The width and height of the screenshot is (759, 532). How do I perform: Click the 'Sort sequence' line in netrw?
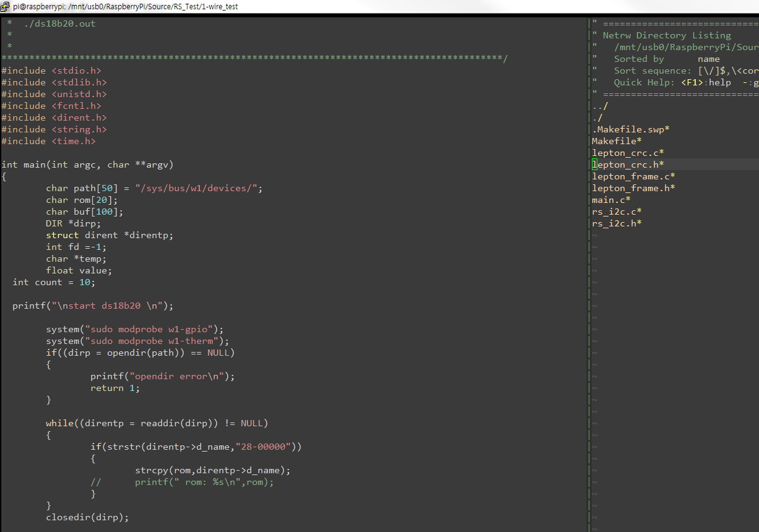(686, 71)
